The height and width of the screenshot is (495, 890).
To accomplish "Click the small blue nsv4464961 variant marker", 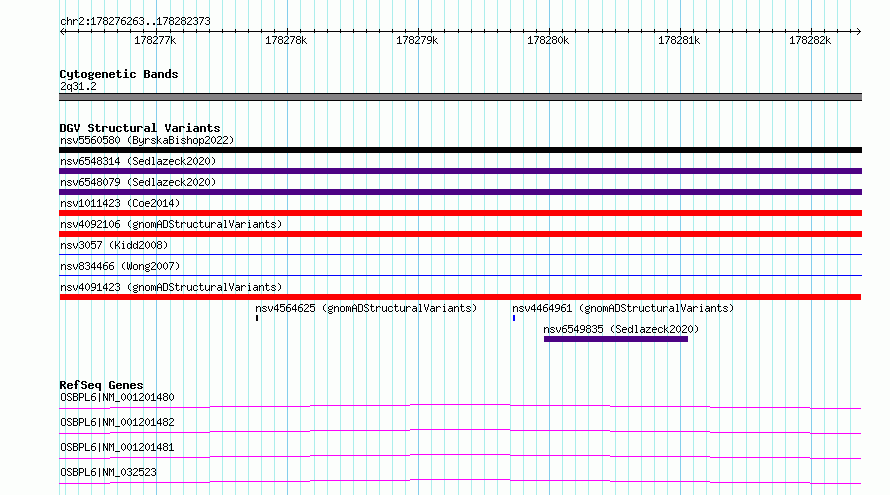I will pos(514,318).
